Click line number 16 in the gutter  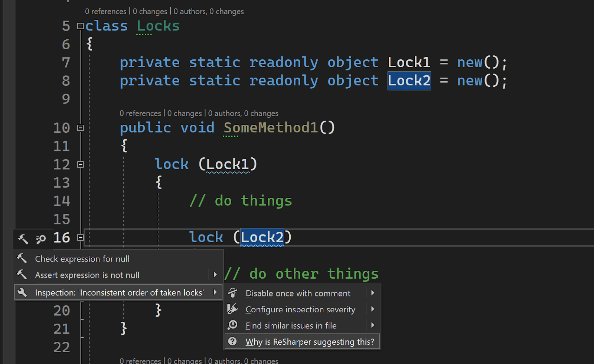62,238
